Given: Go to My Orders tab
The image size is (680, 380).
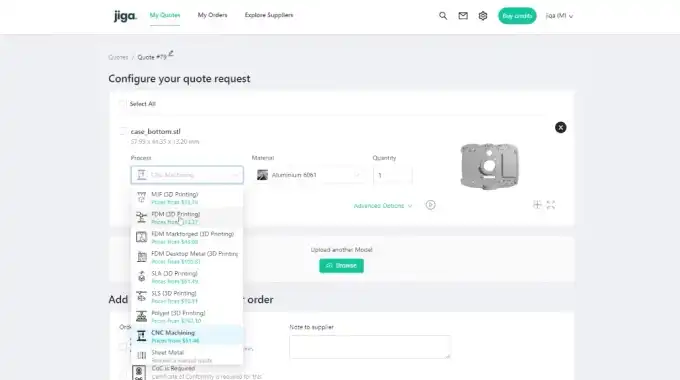Looking at the screenshot, I should coord(212,15).
